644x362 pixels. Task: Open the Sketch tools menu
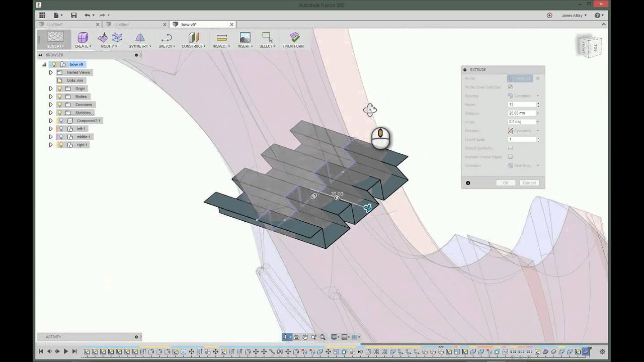click(x=167, y=40)
